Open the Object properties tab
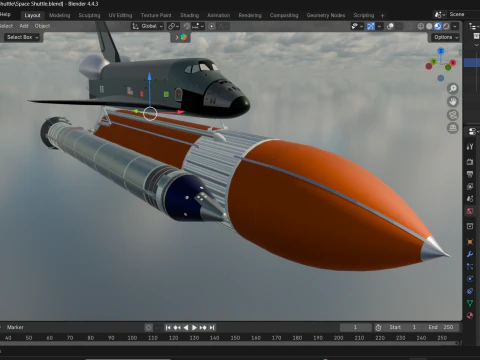 pos(470,242)
